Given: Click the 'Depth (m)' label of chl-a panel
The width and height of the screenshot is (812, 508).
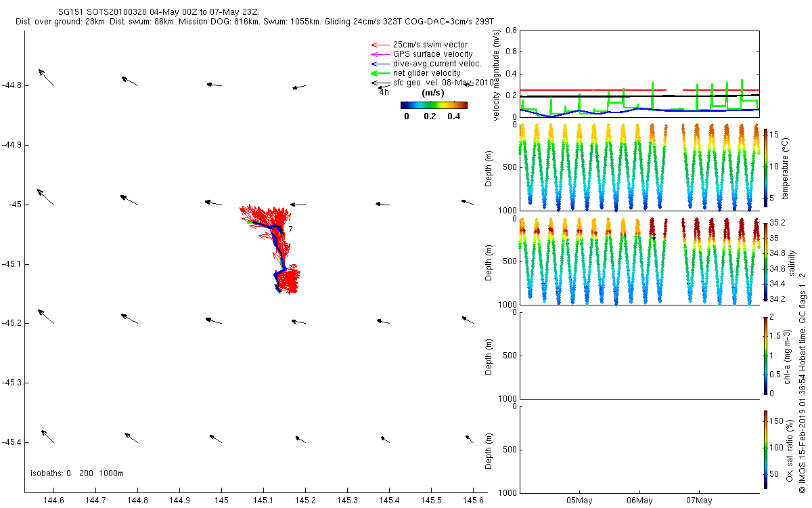Looking at the screenshot, I should pyautogui.click(x=489, y=356).
